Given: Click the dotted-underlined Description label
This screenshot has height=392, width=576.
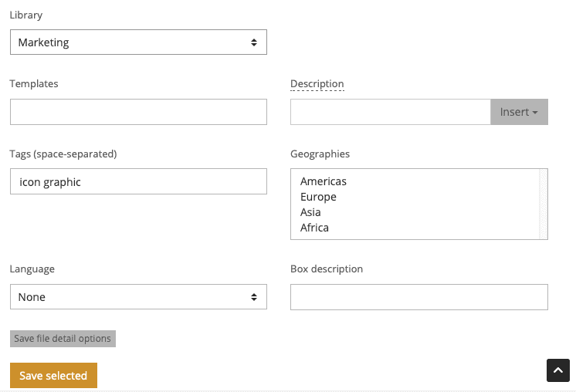Looking at the screenshot, I should click(317, 83).
